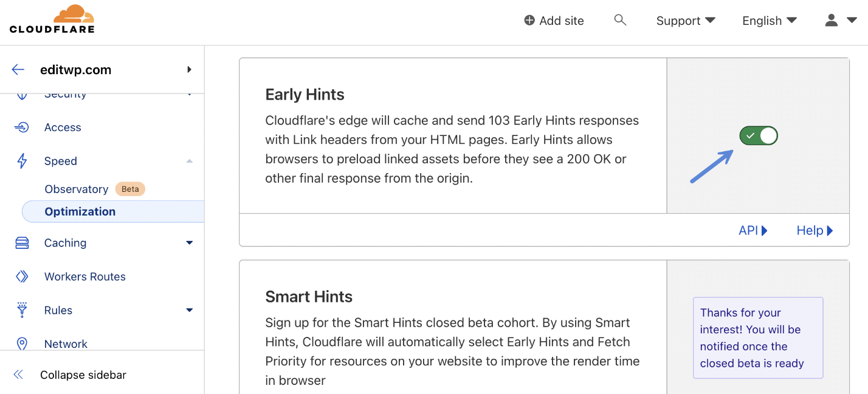
Task: Select the Rules funnel icon
Action: coord(22,310)
